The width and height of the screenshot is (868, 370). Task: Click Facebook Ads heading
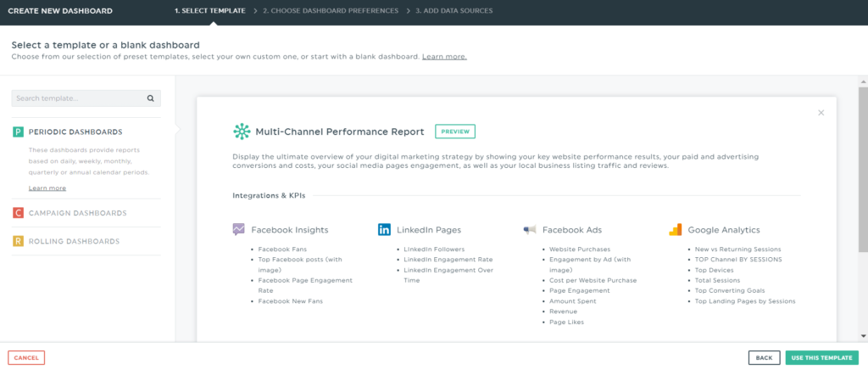coord(572,230)
